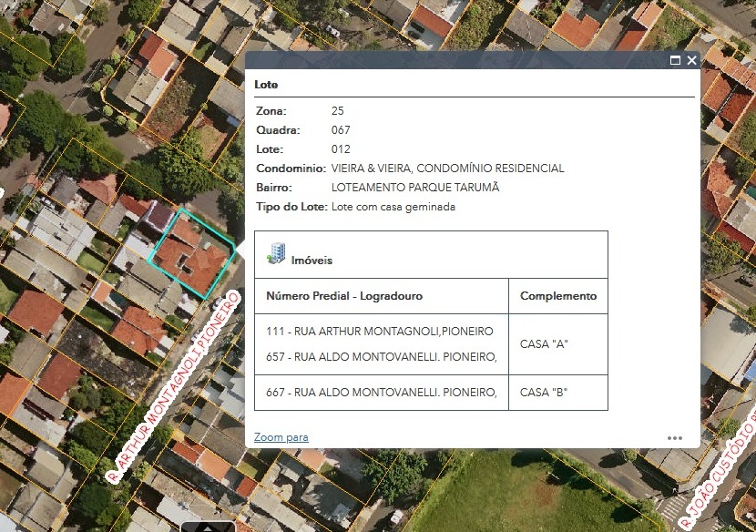Click the Complemento column header

point(558,296)
